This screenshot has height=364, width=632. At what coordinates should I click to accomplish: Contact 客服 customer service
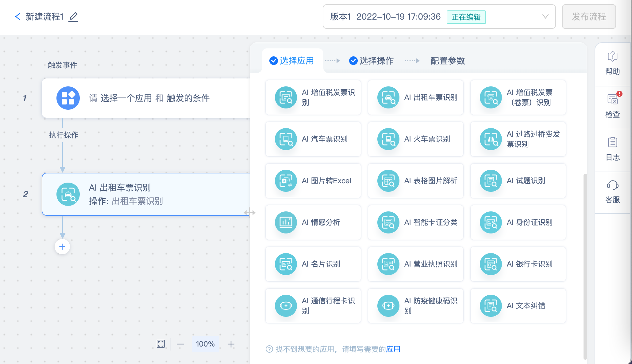[612, 192]
